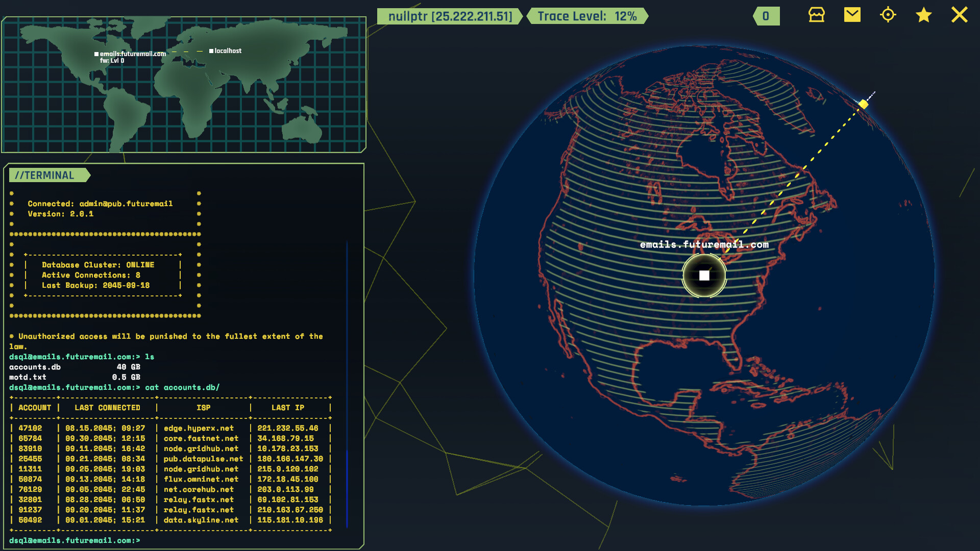Click the terminal vertical scrollbar
The image size is (980, 551).
tap(347, 490)
